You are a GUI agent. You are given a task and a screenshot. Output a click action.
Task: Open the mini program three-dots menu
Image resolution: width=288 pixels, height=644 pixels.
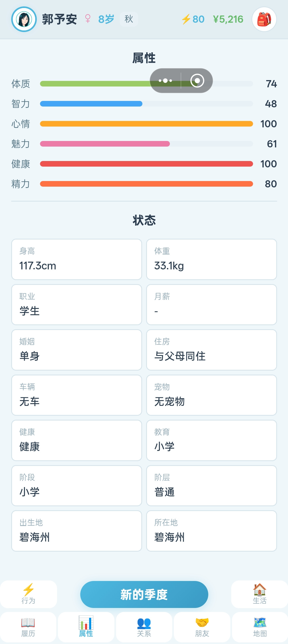(165, 81)
